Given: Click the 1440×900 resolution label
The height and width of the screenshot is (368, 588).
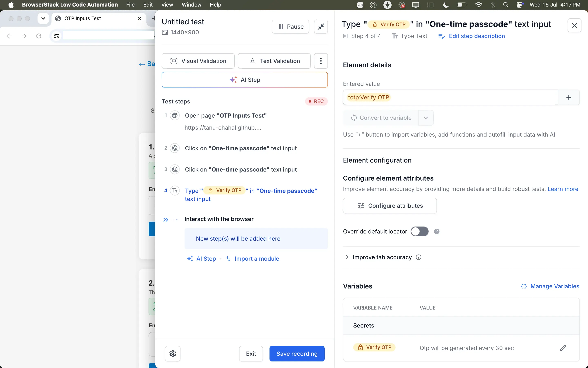Looking at the screenshot, I should point(180,32).
